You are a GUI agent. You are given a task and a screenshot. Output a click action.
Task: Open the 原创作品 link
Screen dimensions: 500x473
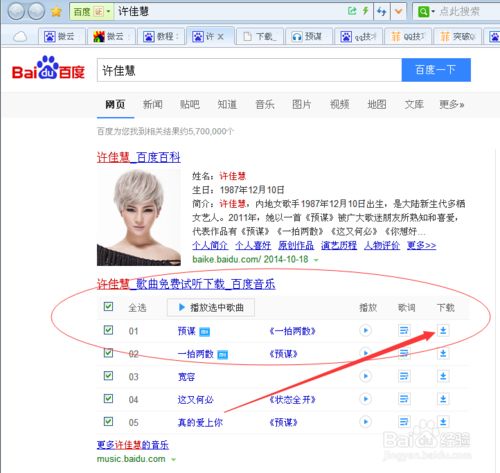296,246
